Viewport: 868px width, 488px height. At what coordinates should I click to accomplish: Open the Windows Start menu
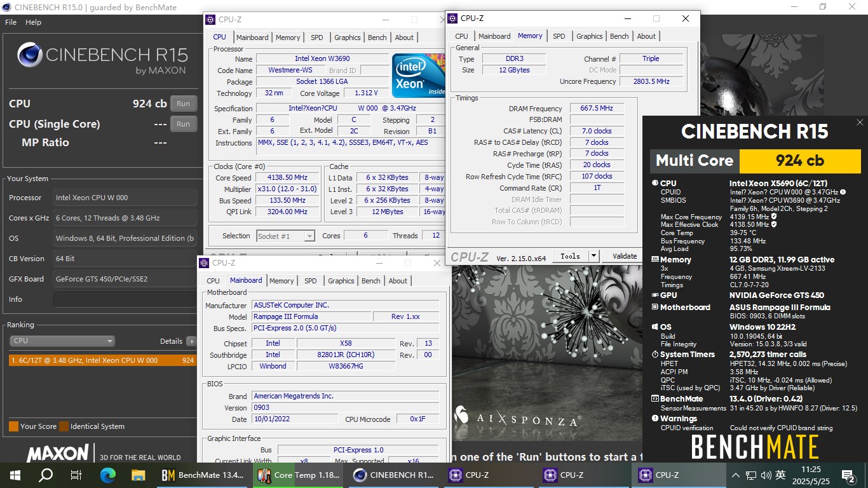[15, 475]
